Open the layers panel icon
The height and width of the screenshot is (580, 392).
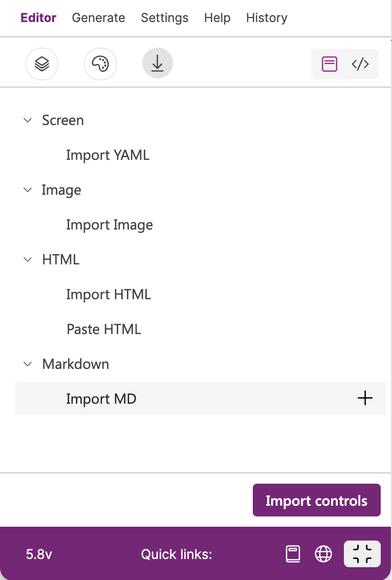pyautogui.click(x=42, y=64)
